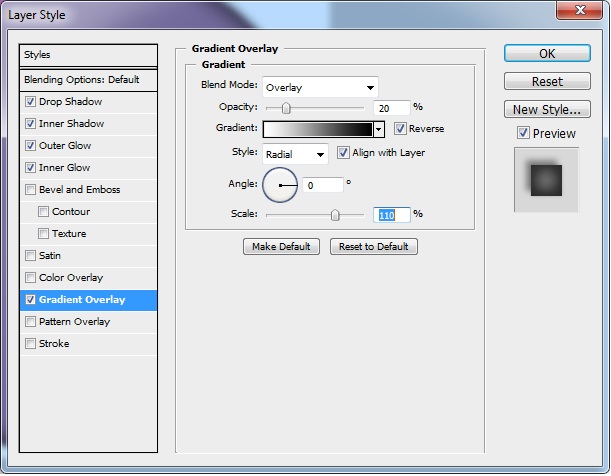Enable the Texture checkbox
This screenshot has height=476, width=611.
(43, 234)
